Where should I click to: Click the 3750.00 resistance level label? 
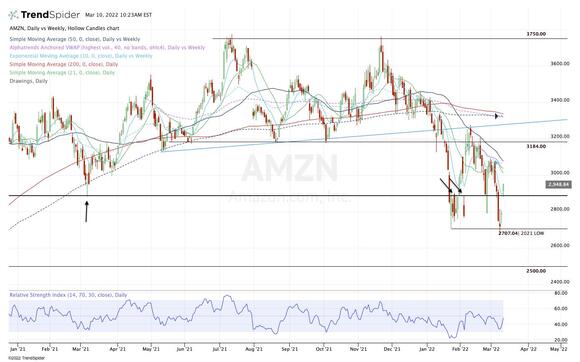pos(536,34)
